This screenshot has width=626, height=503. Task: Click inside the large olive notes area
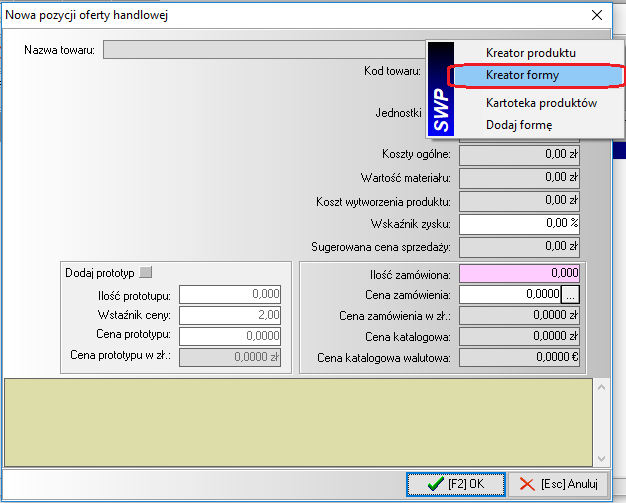tap(298, 421)
